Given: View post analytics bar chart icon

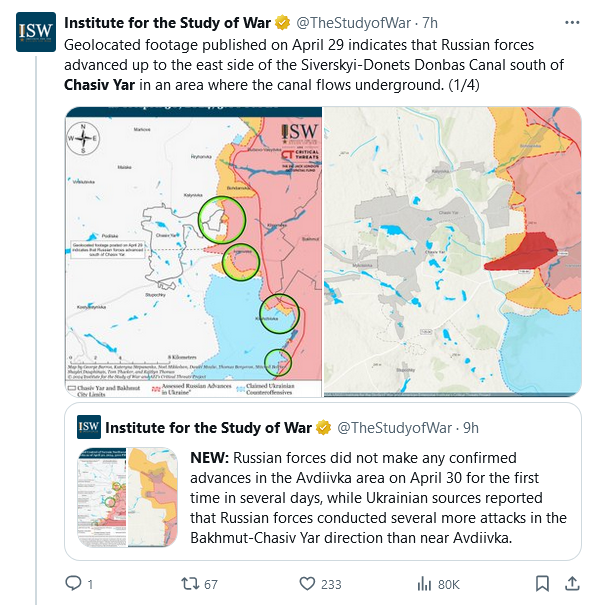Looking at the screenshot, I should coord(424,583).
